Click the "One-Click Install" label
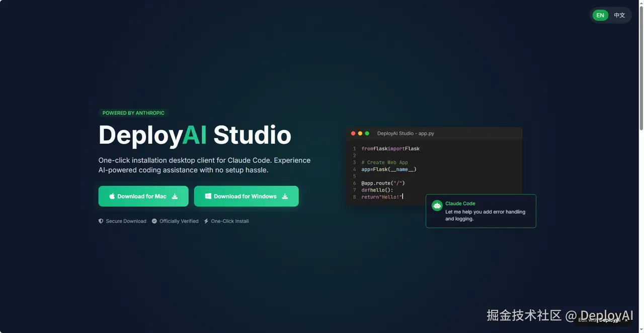The height and width of the screenshot is (333, 644). pos(230,221)
